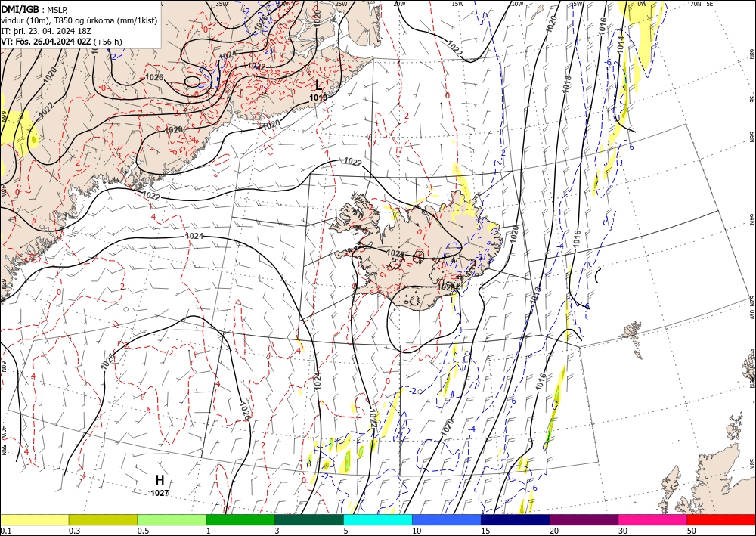Select the pink 30–50 legend swatch
The height and width of the screenshot is (536, 756).
click(x=653, y=519)
